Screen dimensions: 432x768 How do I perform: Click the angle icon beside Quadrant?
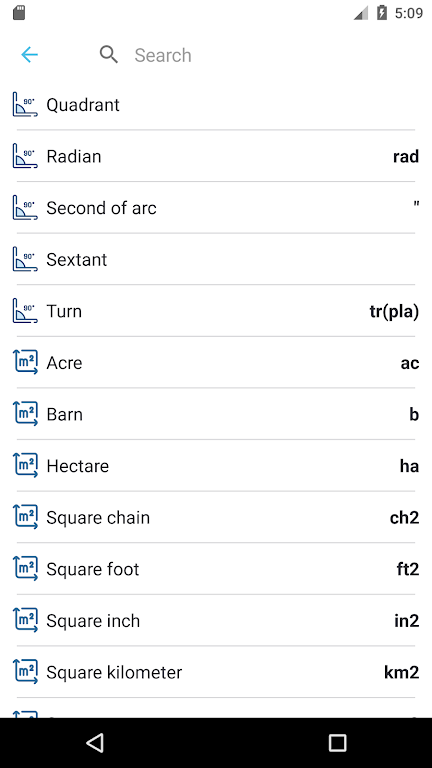click(x=25, y=104)
